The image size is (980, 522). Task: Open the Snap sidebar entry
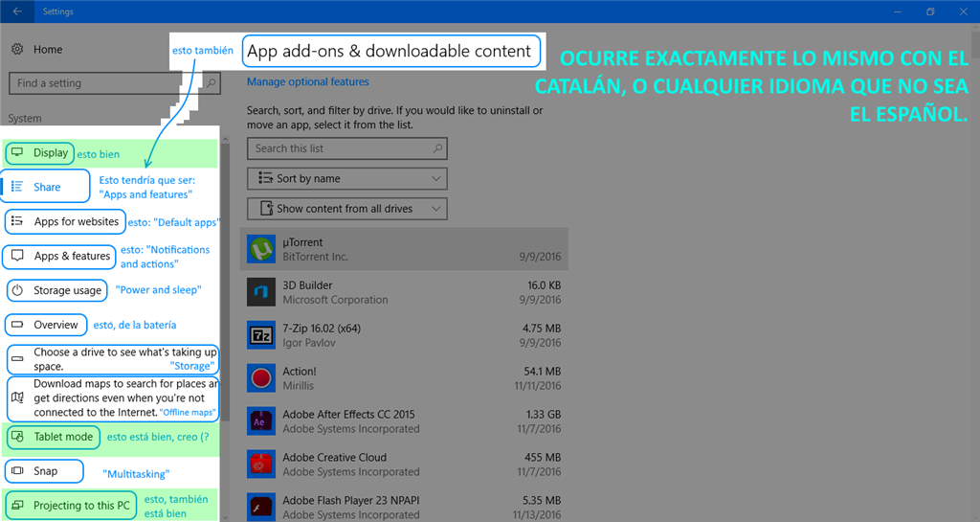(x=44, y=471)
